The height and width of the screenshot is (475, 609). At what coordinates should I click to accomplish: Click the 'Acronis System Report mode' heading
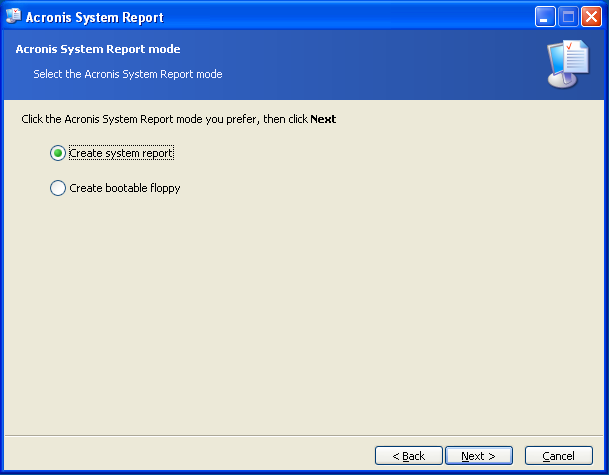98,49
